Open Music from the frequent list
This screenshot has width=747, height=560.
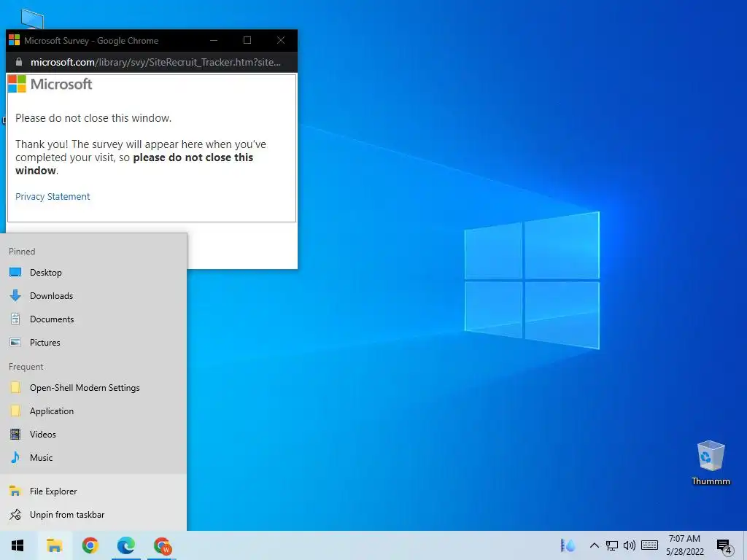[93, 458]
